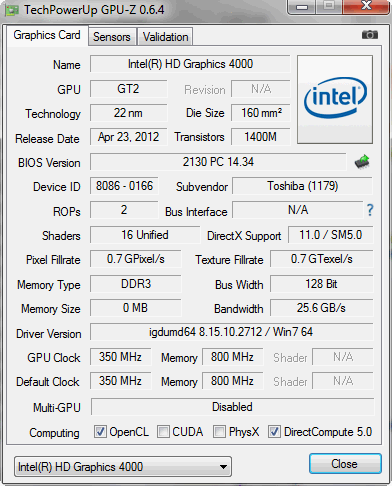The height and width of the screenshot is (486, 392).
Task: Minimize the GPU-Z window
Action: [302, 7]
